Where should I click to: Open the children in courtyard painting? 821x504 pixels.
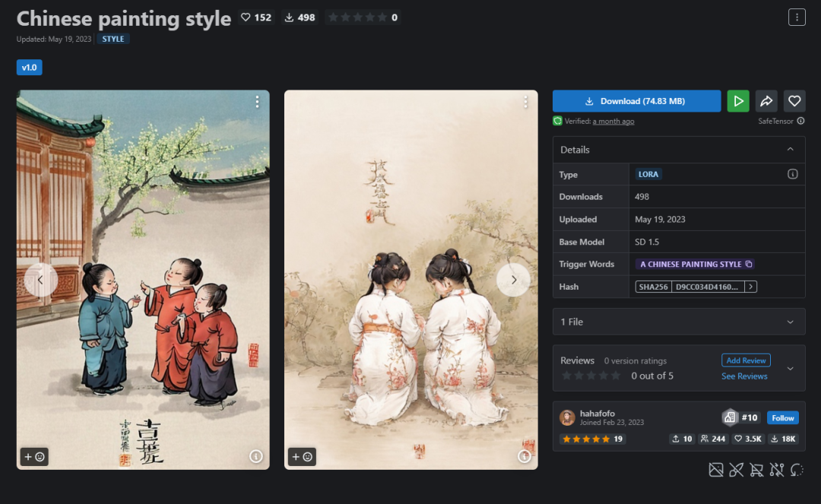tap(143, 280)
